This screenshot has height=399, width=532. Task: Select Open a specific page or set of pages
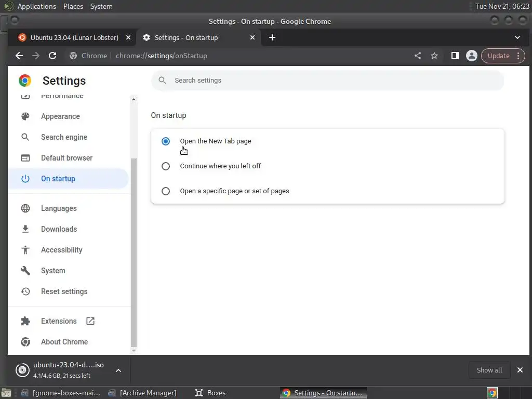166,191
